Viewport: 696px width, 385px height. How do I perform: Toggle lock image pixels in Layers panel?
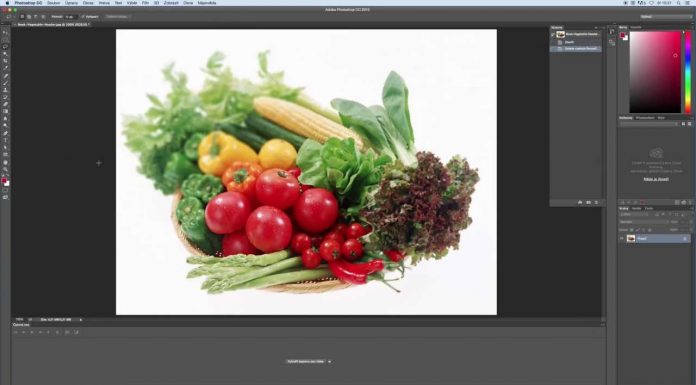[x=638, y=230]
